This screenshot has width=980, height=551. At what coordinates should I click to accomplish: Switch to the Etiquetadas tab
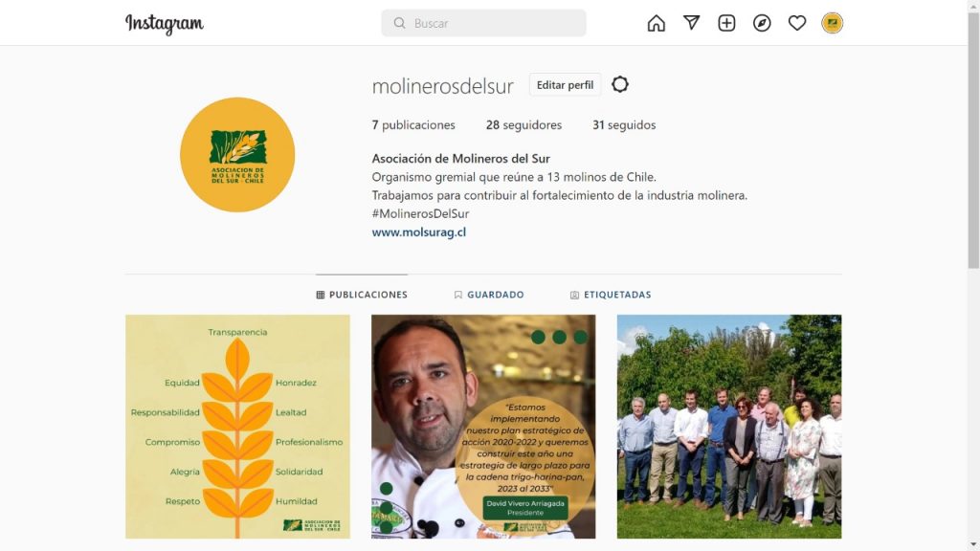pos(611,295)
